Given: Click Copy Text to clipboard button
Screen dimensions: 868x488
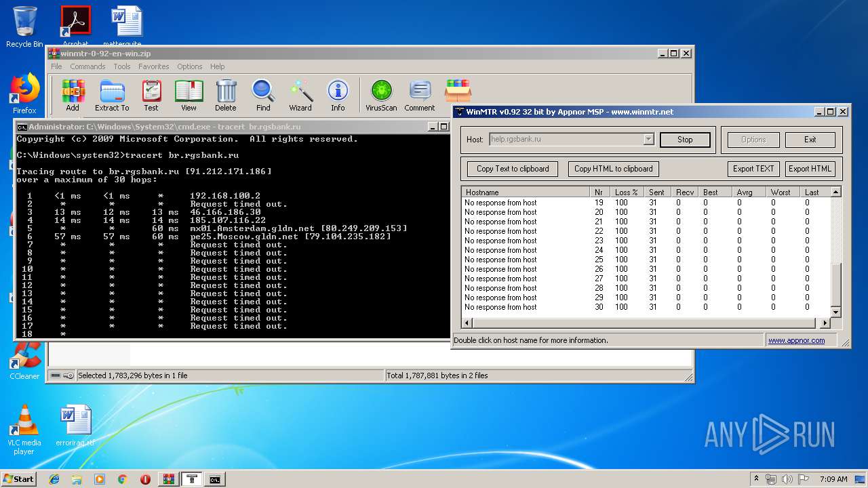Looking at the screenshot, I should pos(513,169).
